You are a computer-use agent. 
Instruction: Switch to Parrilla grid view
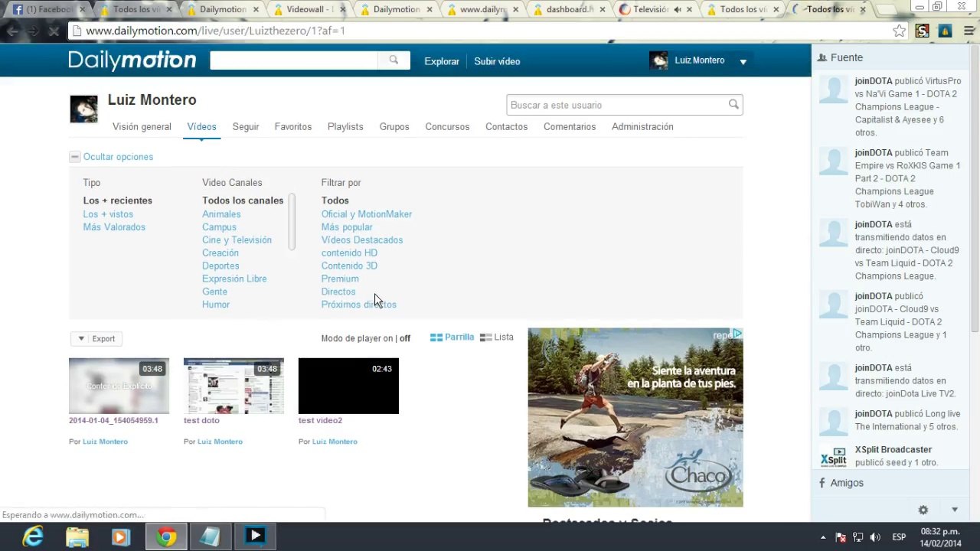(x=452, y=337)
